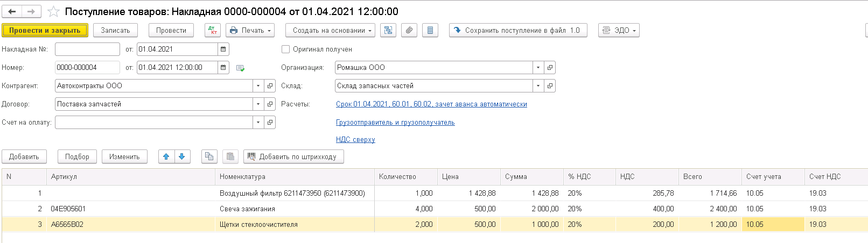The height and width of the screenshot is (243, 868).
Task: Click Провести и закрыть button
Action: [45, 31]
